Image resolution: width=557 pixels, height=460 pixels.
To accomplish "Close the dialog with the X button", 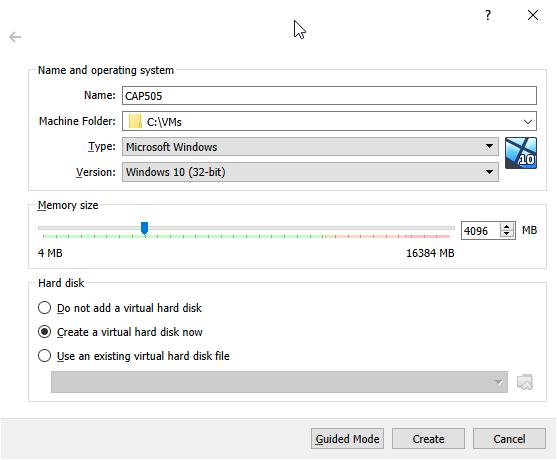I will [x=533, y=15].
